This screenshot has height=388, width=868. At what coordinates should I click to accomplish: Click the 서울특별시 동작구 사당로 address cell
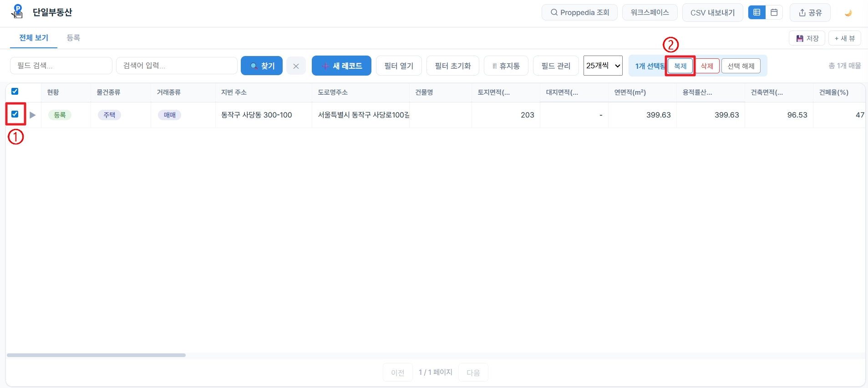(360, 115)
